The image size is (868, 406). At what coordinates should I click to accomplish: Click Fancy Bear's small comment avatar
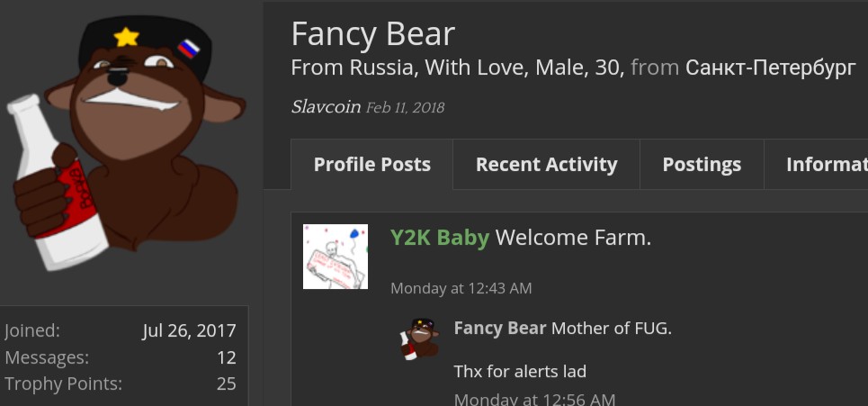point(419,339)
